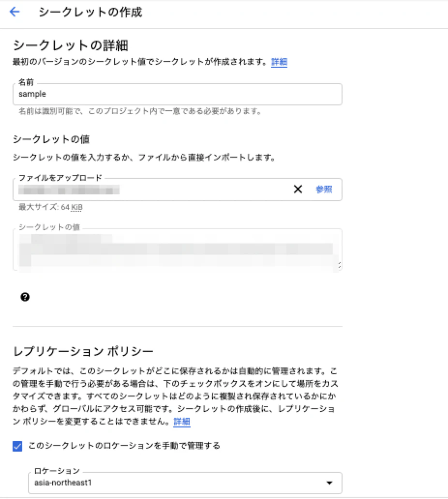The height and width of the screenshot is (499, 448).
Task: Click the label このシークレットのロケーションを手動で管理する
Action: (124, 445)
